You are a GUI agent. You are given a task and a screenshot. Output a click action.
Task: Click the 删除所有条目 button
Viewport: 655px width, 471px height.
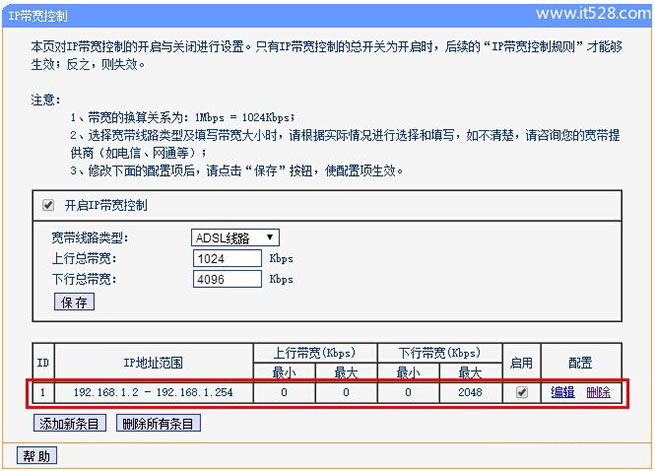[x=158, y=424]
